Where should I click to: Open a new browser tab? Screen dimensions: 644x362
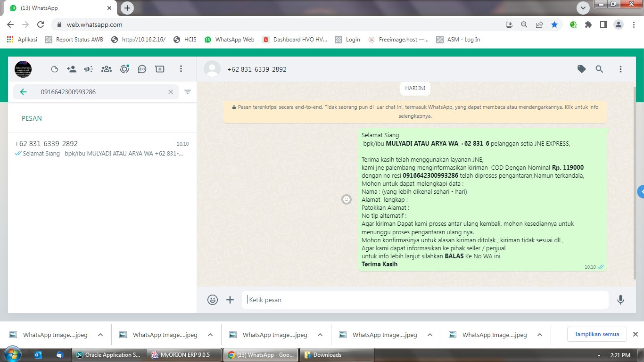click(x=127, y=8)
